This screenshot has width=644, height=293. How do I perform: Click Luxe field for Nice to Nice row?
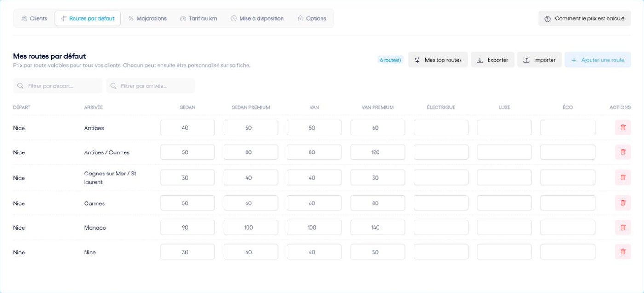click(x=504, y=252)
